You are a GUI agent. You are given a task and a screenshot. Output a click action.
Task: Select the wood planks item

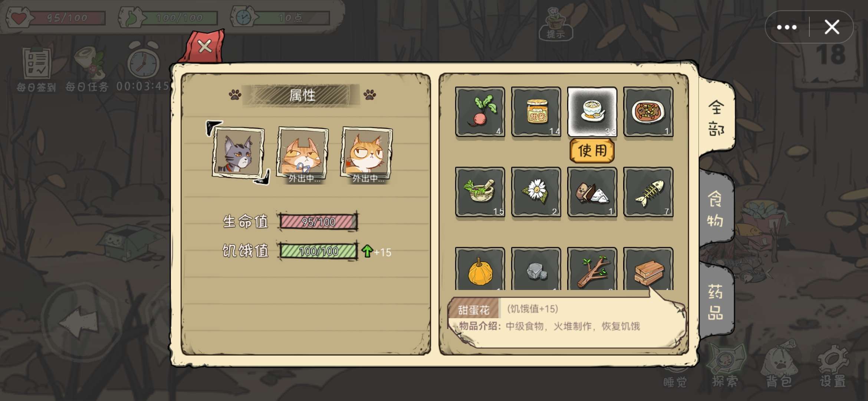coord(648,269)
